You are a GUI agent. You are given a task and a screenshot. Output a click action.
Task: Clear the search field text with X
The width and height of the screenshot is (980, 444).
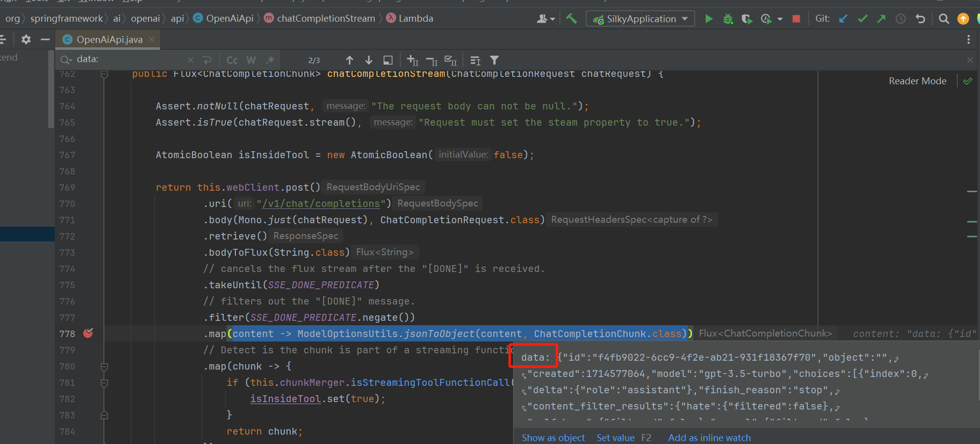191,60
